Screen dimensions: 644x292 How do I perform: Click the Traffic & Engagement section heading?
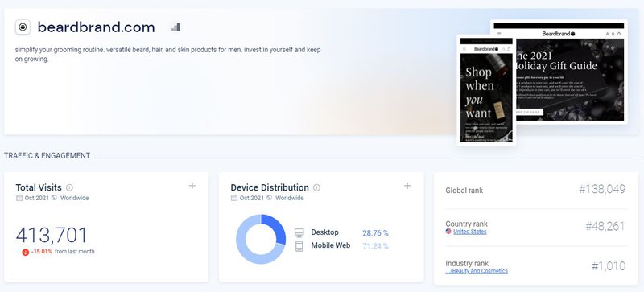click(47, 155)
